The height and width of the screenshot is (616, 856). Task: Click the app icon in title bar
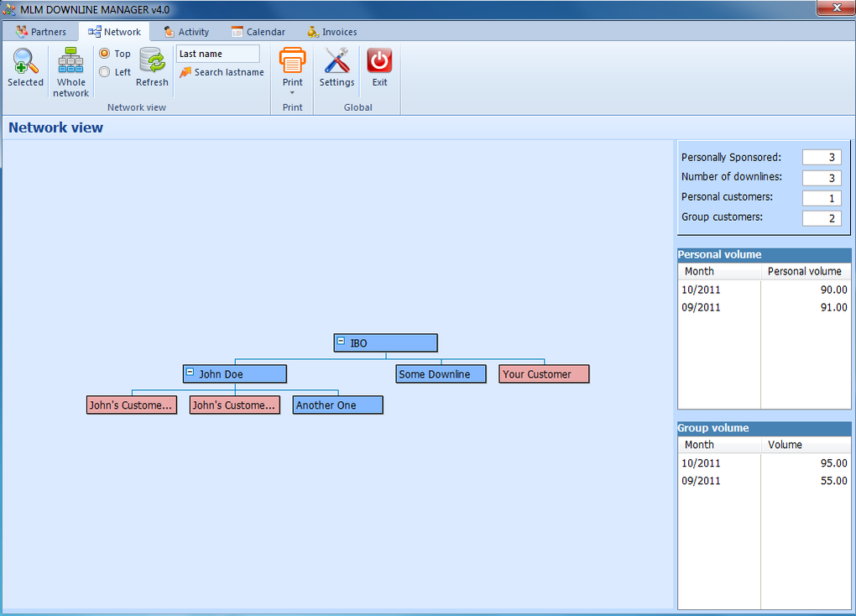(x=9, y=9)
